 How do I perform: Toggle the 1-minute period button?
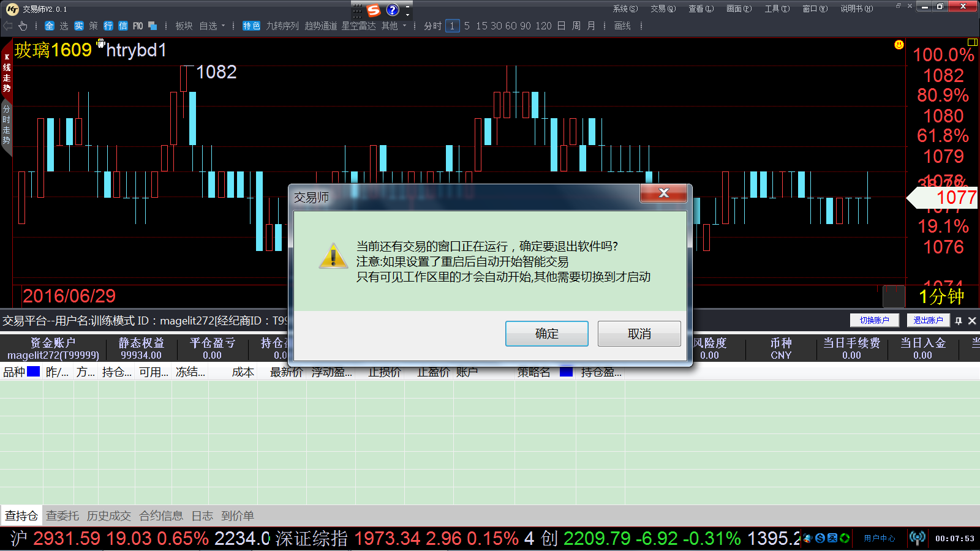[452, 26]
